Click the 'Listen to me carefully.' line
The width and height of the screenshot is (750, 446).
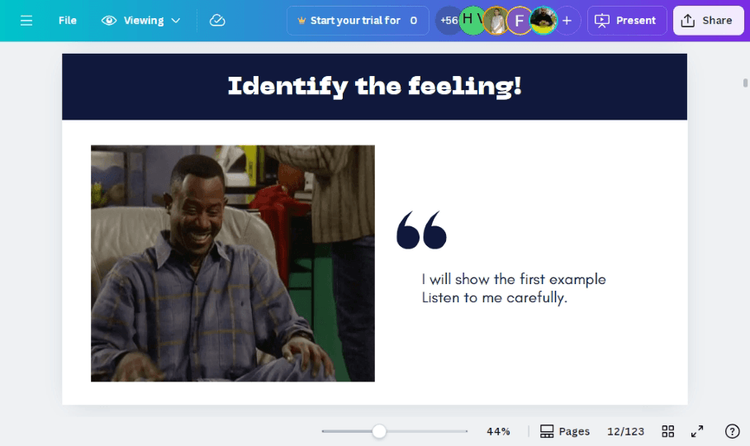[495, 298]
